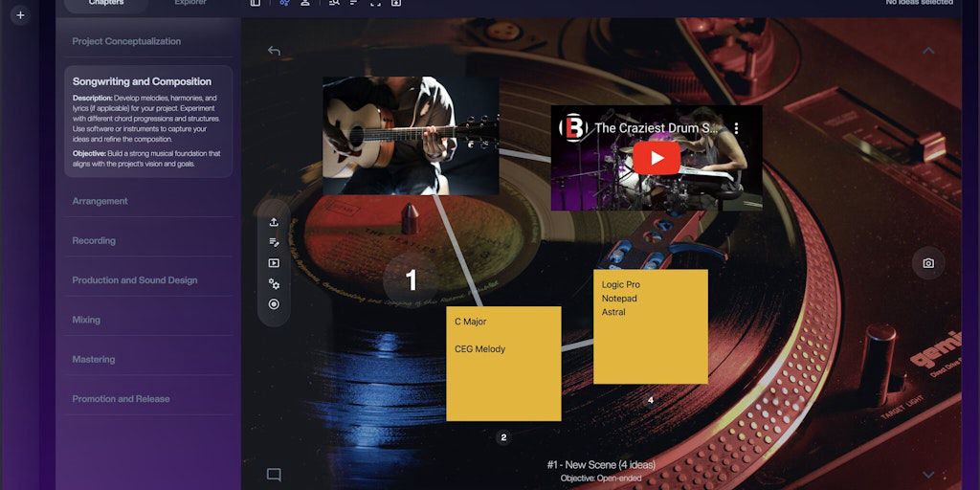980x490 pixels.
Task: Click the back arrow on the canvas
Action: pyautogui.click(x=274, y=51)
